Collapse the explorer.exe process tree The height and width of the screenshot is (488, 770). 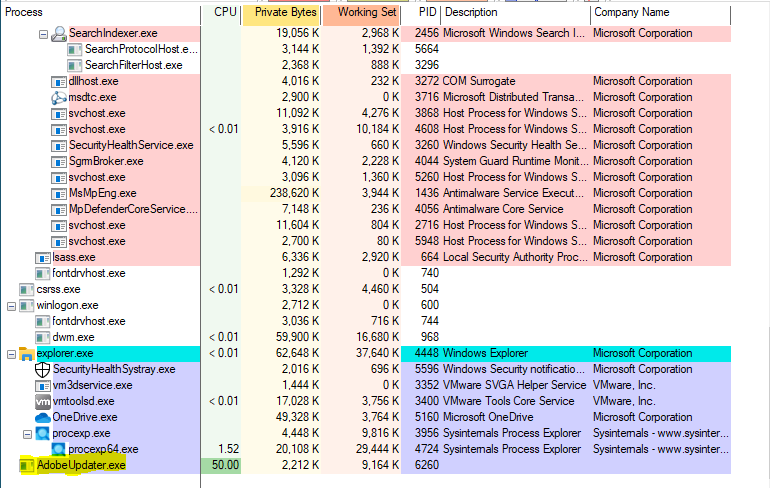coord(11,354)
